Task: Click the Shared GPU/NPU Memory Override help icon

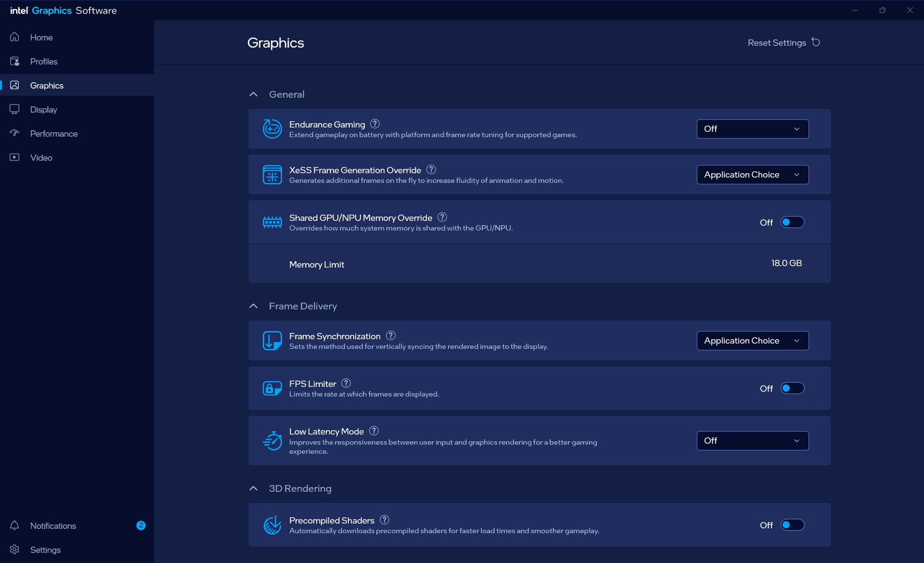Action: (x=442, y=217)
